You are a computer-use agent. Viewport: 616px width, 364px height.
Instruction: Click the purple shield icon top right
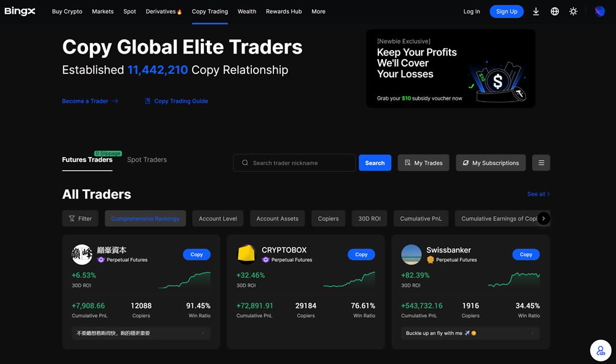(599, 12)
